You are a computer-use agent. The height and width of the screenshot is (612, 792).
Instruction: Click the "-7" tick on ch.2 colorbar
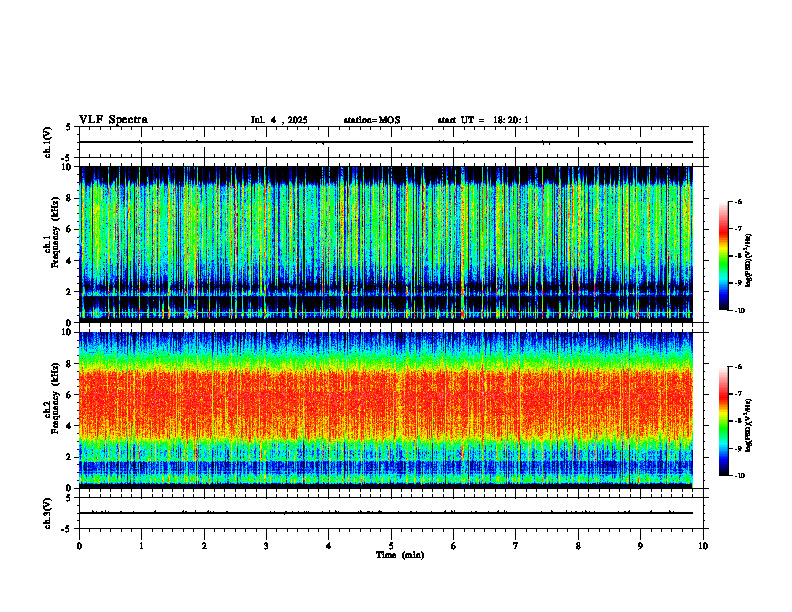point(738,394)
